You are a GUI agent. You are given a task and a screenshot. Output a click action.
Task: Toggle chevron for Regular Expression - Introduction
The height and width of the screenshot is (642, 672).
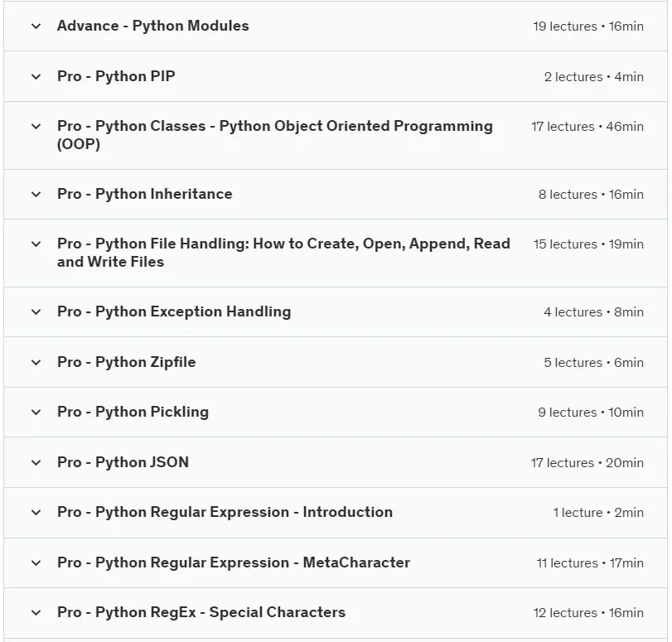tap(36, 512)
